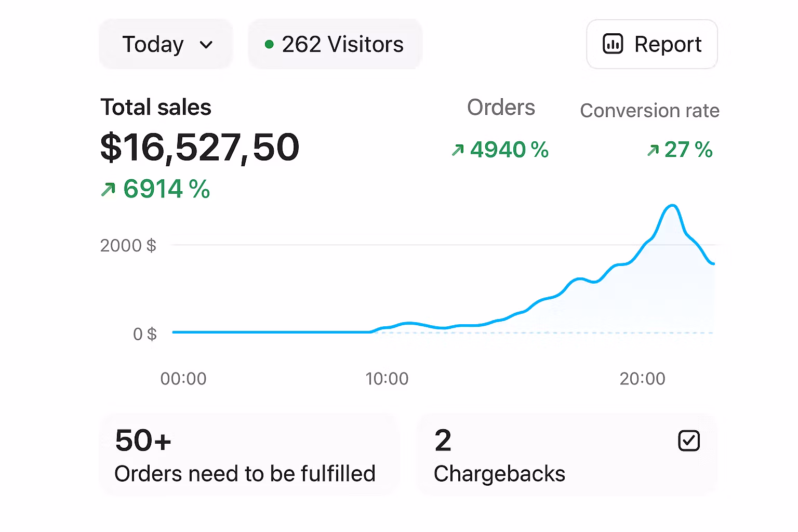Click the green live visitors dot
798x532 pixels.
pyautogui.click(x=269, y=45)
